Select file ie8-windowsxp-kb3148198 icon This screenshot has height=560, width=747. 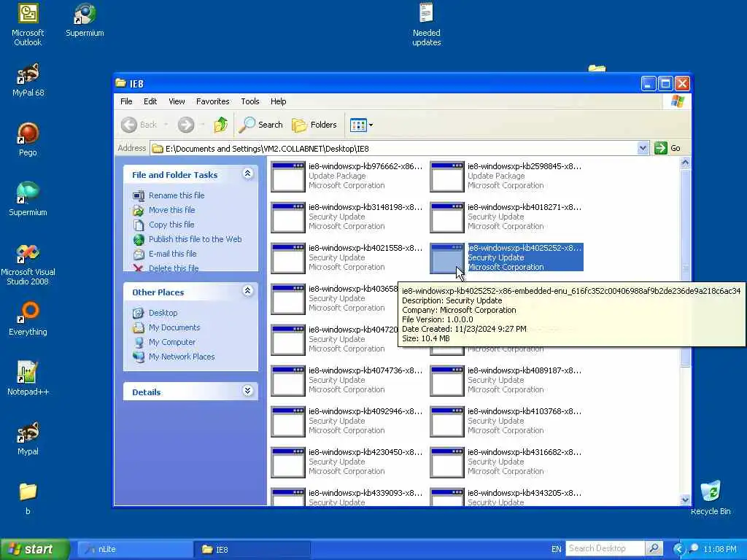[x=287, y=217]
